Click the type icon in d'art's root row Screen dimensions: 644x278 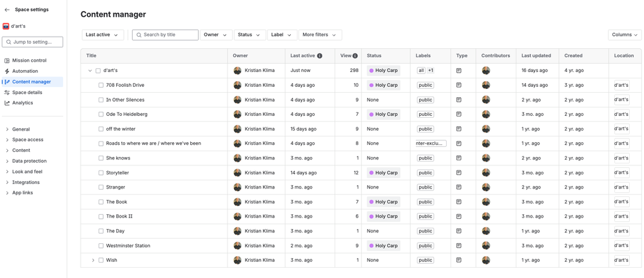pyautogui.click(x=459, y=71)
